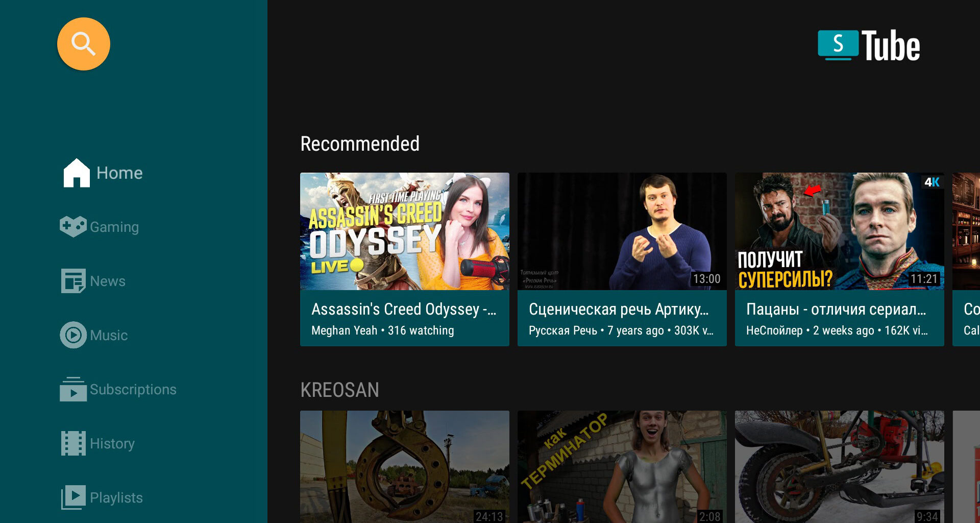This screenshot has width=980, height=523.
Task: Click the orange search icon
Action: tap(83, 44)
